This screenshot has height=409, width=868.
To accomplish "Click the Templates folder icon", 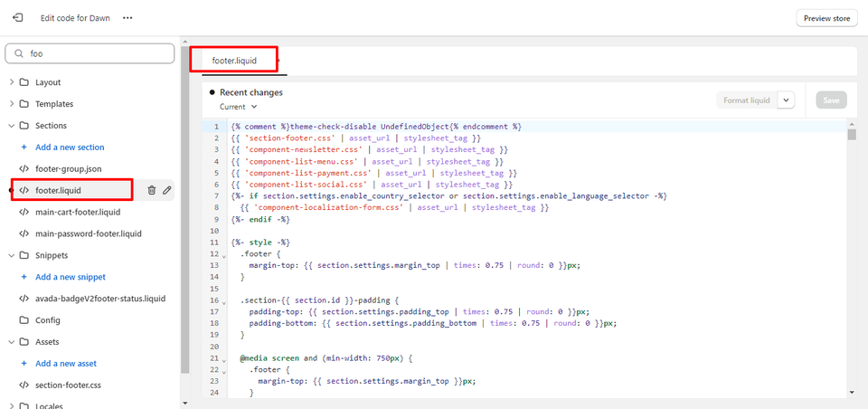I will point(24,104).
